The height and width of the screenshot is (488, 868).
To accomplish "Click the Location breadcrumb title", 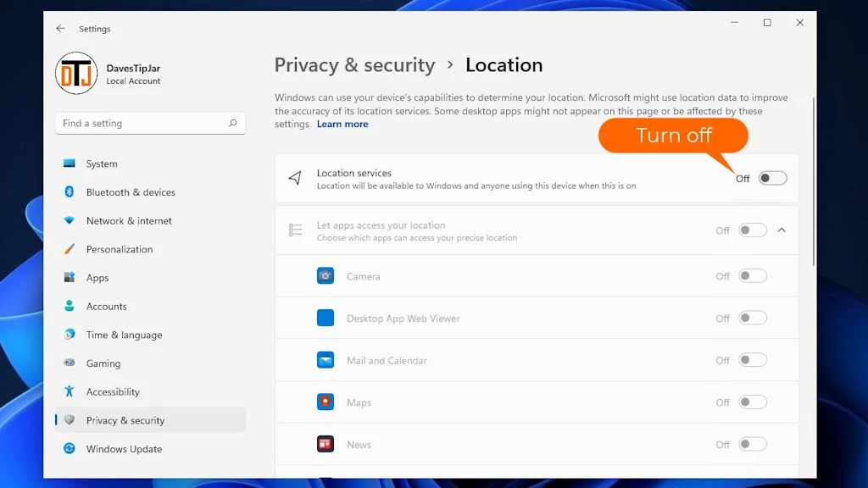I will (x=504, y=64).
